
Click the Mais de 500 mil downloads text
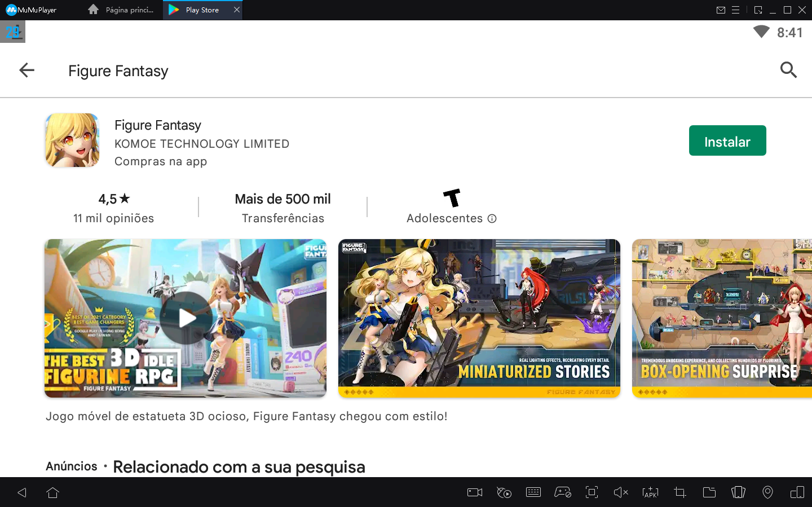[283, 199]
